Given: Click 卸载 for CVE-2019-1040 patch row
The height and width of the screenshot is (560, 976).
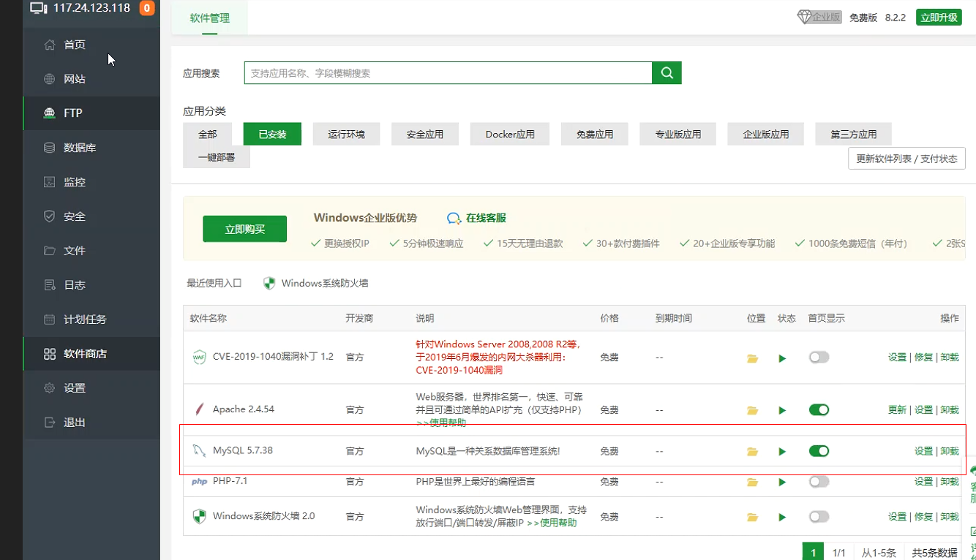Looking at the screenshot, I should (950, 357).
